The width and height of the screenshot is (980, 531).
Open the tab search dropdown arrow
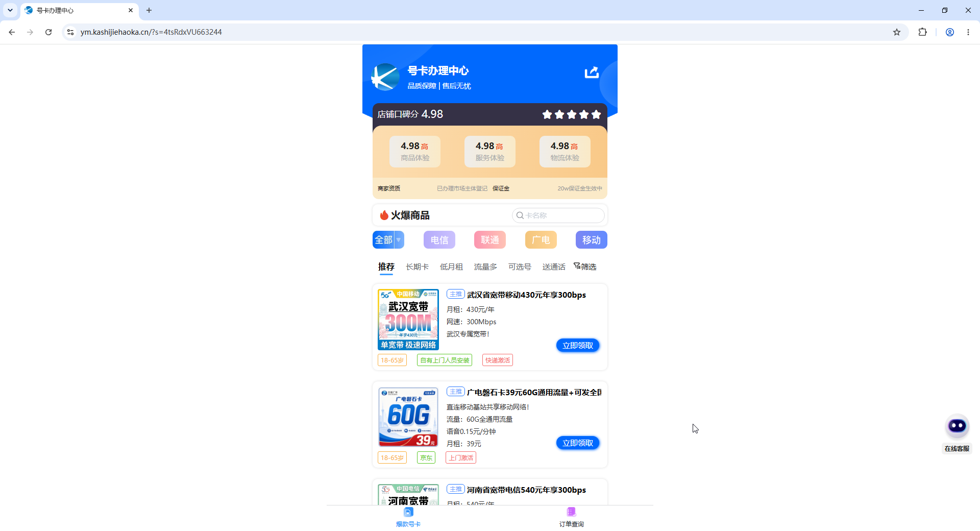click(10, 10)
